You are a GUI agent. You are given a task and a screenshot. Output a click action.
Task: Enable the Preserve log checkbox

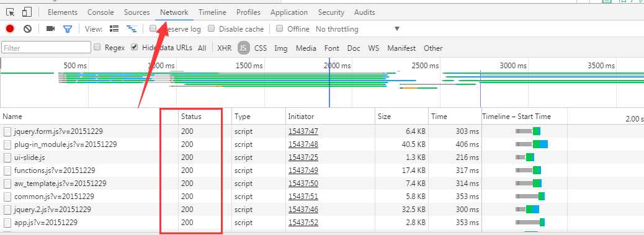(x=153, y=29)
